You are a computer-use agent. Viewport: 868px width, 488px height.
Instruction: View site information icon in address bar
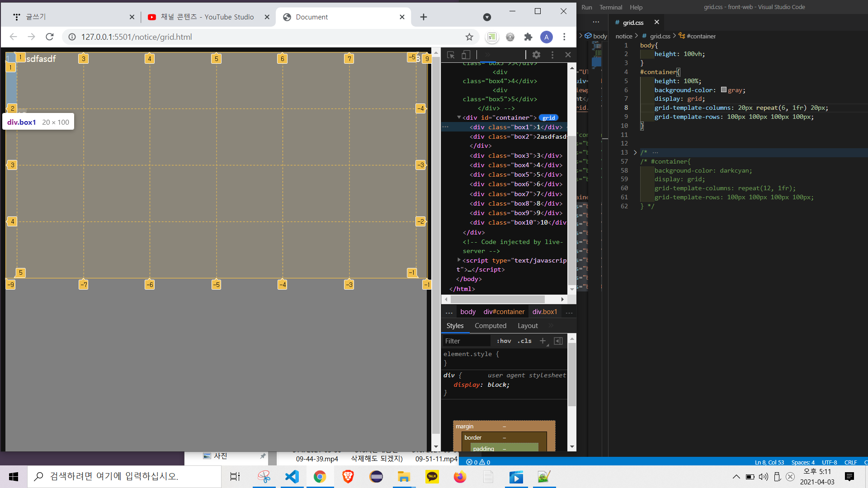coord(72,37)
